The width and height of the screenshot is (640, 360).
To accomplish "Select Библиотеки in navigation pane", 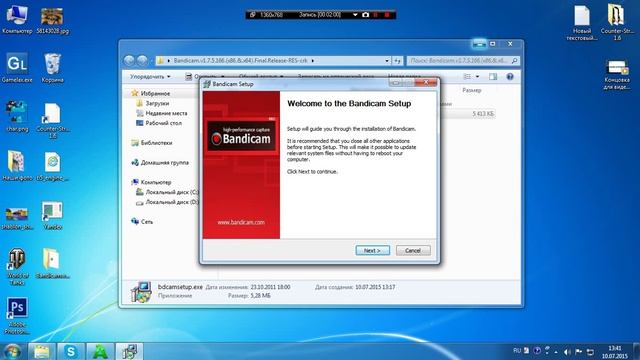I will click(156, 143).
